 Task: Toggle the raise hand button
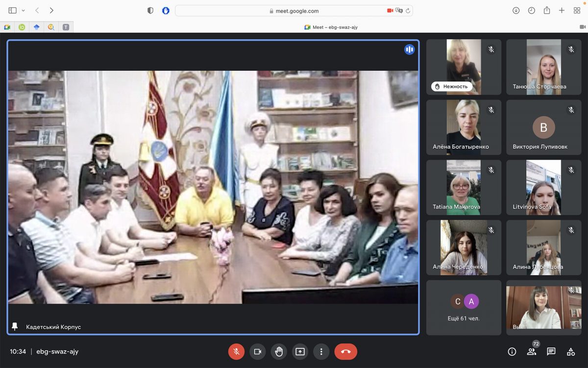(x=279, y=351)
